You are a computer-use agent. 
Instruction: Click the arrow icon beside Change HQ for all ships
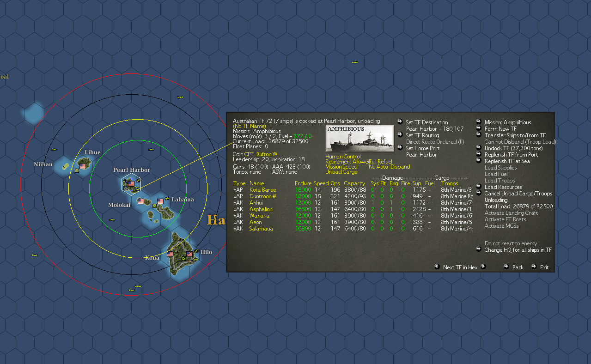pyautogui.click(x=479, y=249)
